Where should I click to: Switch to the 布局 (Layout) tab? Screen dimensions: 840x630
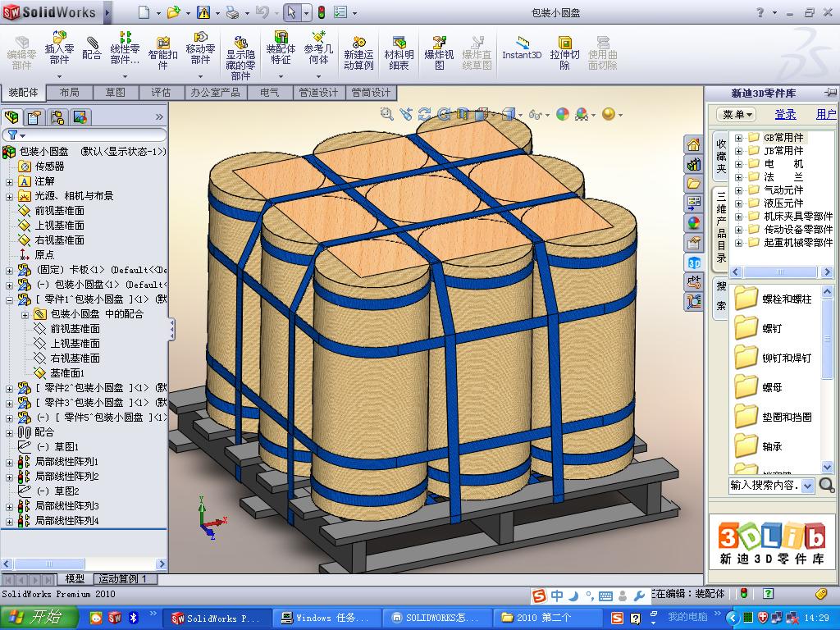[x=69, y=92]
